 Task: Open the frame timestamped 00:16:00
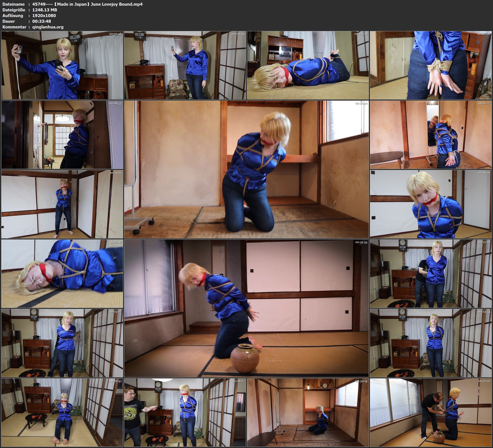[430, 204]
